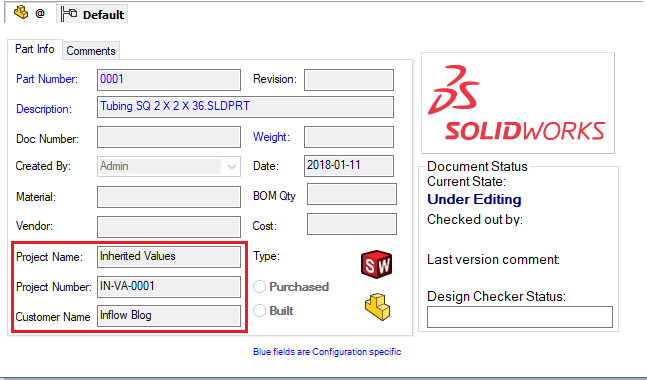The height and width of the screenshot is (380, 647).
Task: Click the empty Revision field
Action: 349,80
